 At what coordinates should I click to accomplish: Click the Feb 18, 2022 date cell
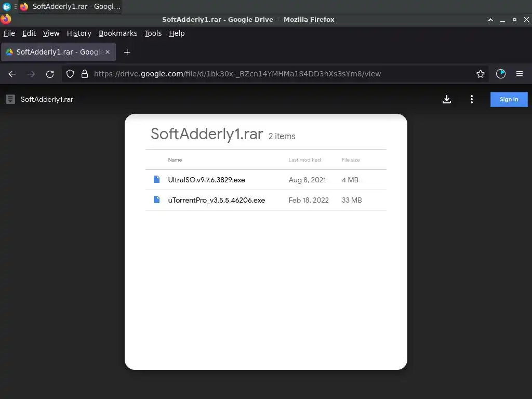click(x=309, y=200)
